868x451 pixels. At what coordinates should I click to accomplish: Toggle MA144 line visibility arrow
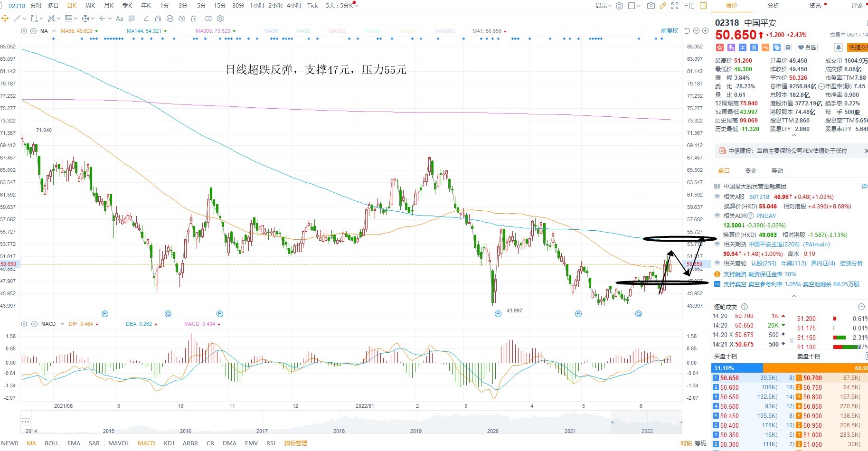pyautogui.click(x=165, y=31)
